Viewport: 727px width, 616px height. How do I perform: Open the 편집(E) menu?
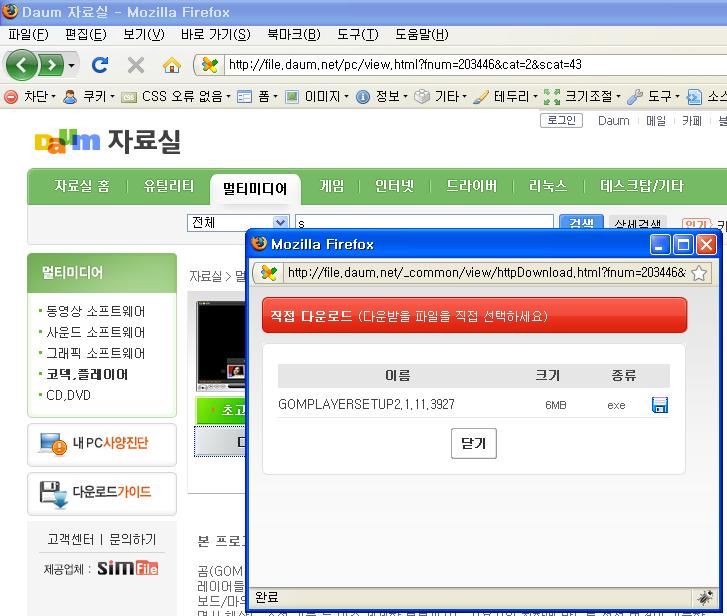[86, 34]
